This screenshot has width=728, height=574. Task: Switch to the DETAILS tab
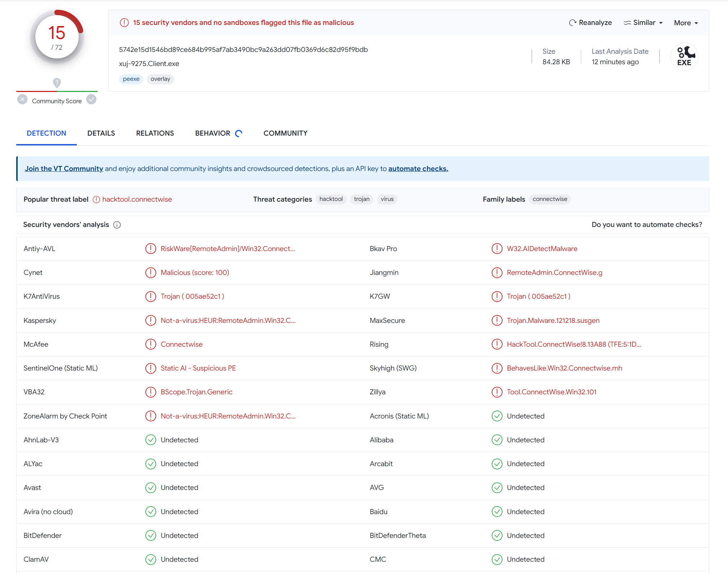[x=101, y=133]
